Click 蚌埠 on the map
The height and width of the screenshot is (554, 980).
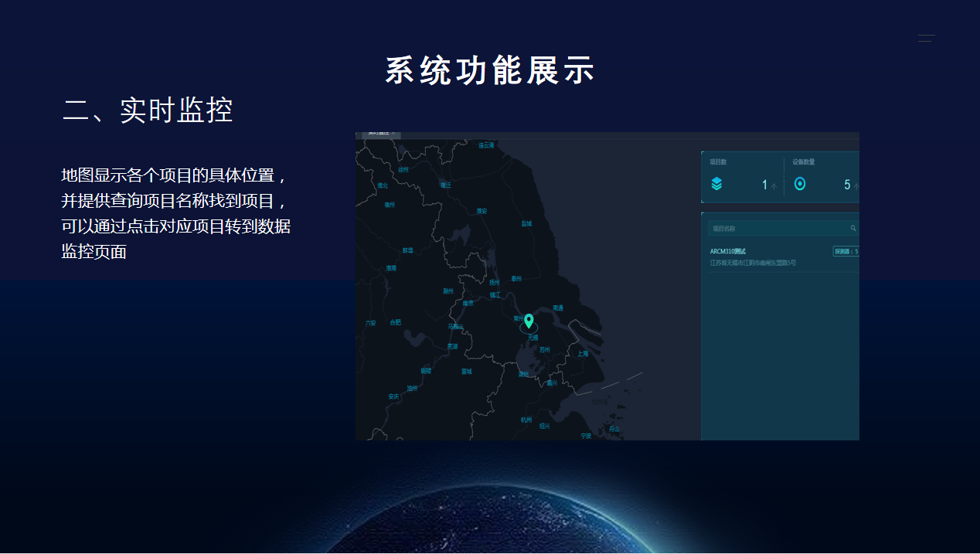pos(407,250)
